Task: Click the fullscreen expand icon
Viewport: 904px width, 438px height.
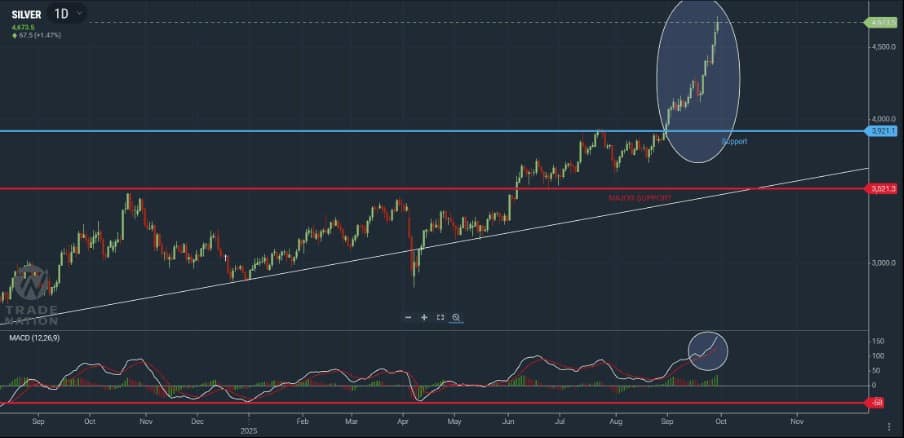Action: [440, 317]
